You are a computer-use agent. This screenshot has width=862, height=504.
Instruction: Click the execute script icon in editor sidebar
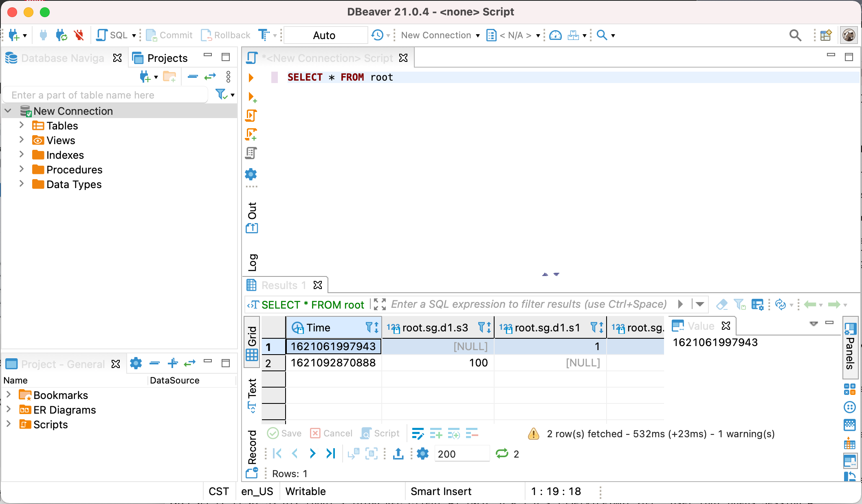pyautogui.click(x=251, y=116)
